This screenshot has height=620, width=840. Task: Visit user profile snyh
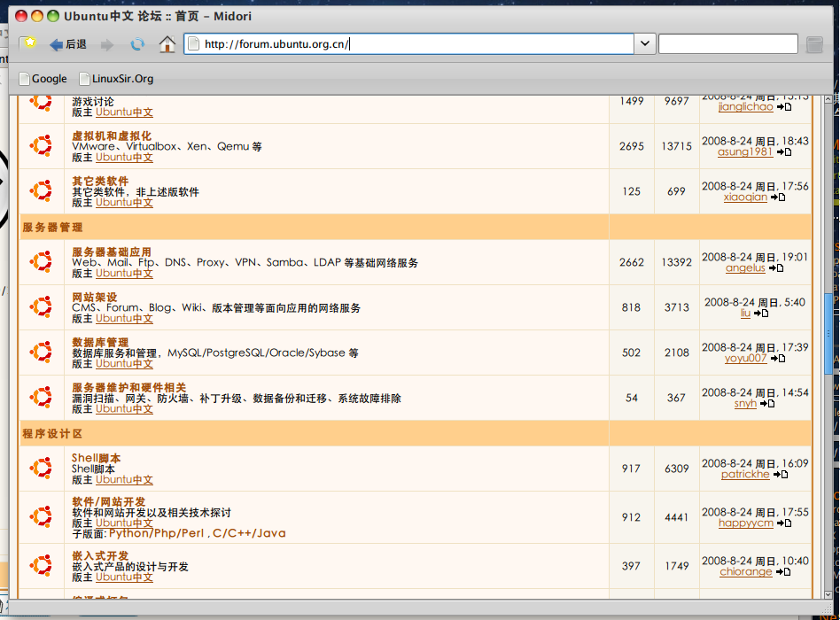click(x=746, y=403)
